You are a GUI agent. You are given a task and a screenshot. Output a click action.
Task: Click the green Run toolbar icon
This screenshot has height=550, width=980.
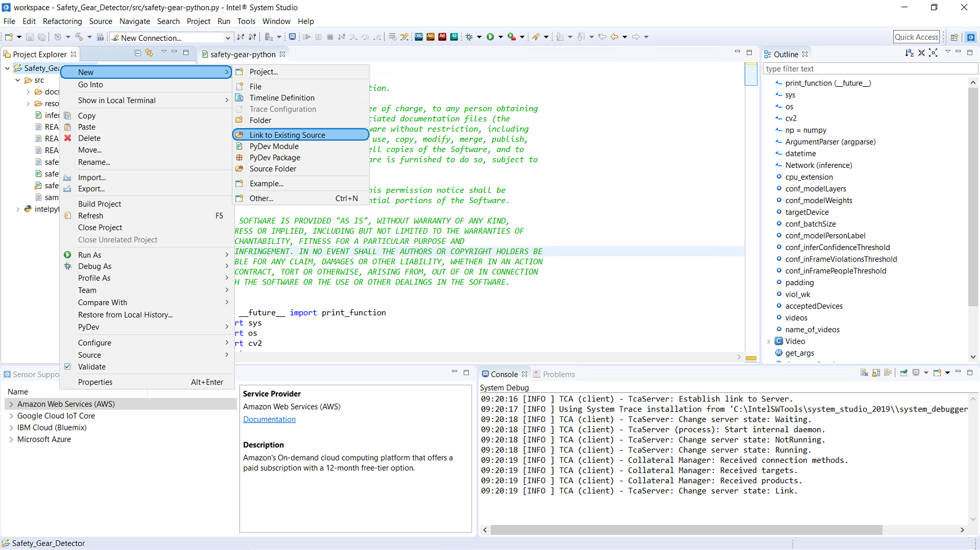pyautogui.click(x=490, y=37)
